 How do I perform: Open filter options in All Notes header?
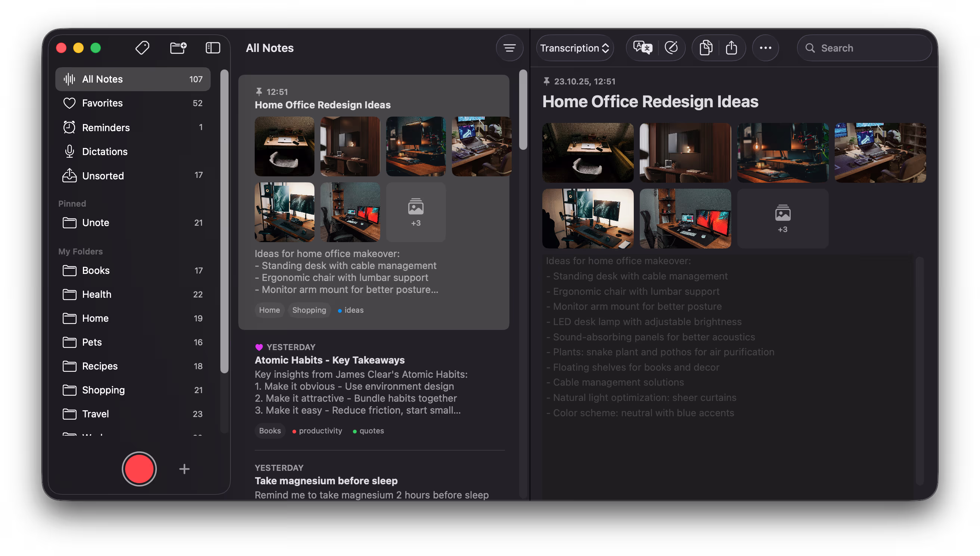(509, 48)
